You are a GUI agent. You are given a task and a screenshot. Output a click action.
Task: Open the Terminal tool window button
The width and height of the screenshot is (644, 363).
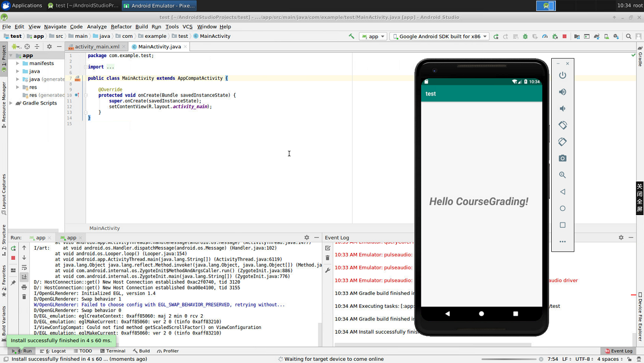113,351
